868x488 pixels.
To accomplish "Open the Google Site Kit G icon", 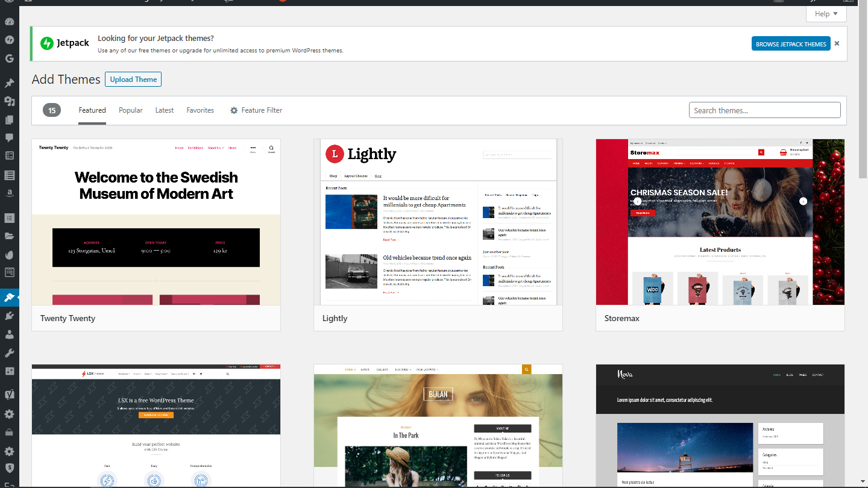I will tap(9, 58).
